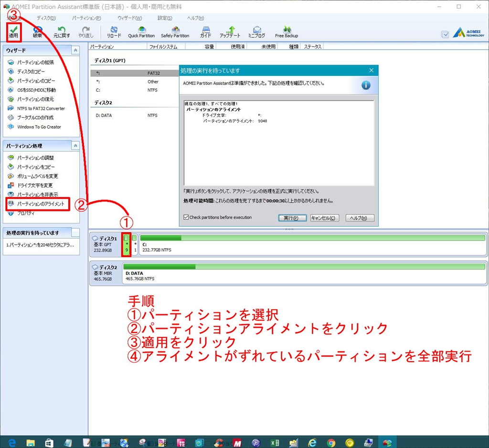Click the 実行(P) button in dialog
Image resolution: width=489 pixels, height=448 pixels.
[x=292, y=218]
